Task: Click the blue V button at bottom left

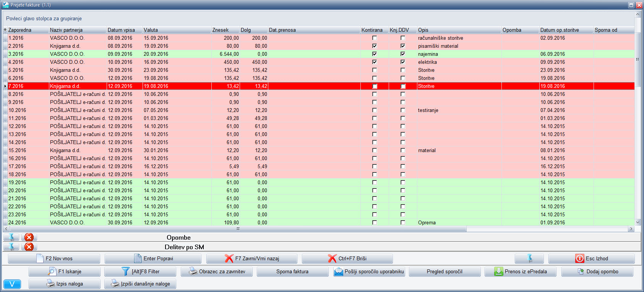Action: (12, 284)
